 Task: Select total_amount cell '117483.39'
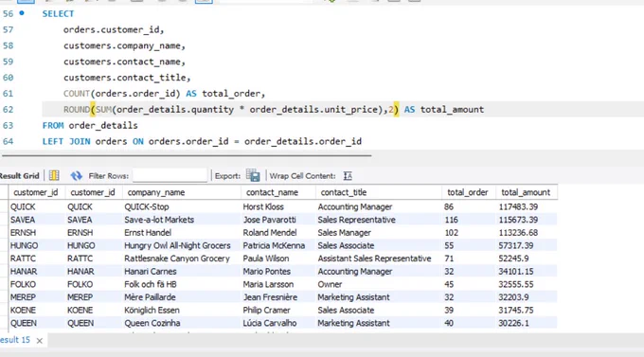(518, 206)
